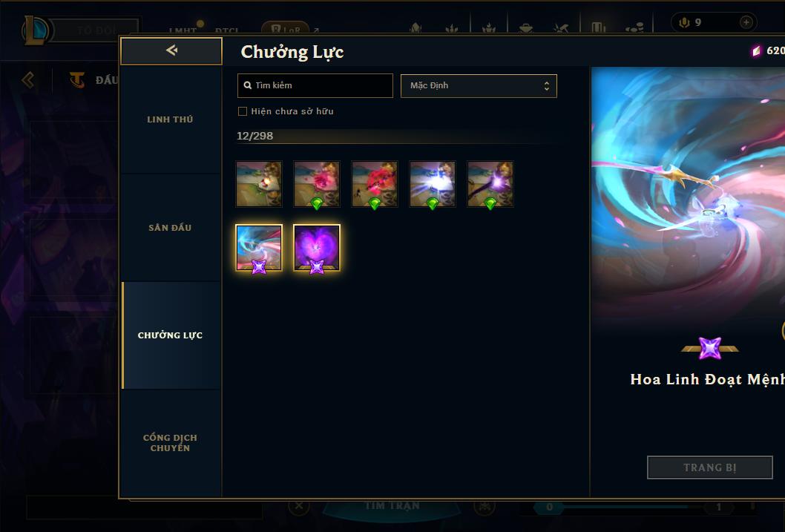Enable the Hiện chưa sở hữu checkbox
This screenshot has width=785, height=532.
pyautogui.click(x=243, y=111)
